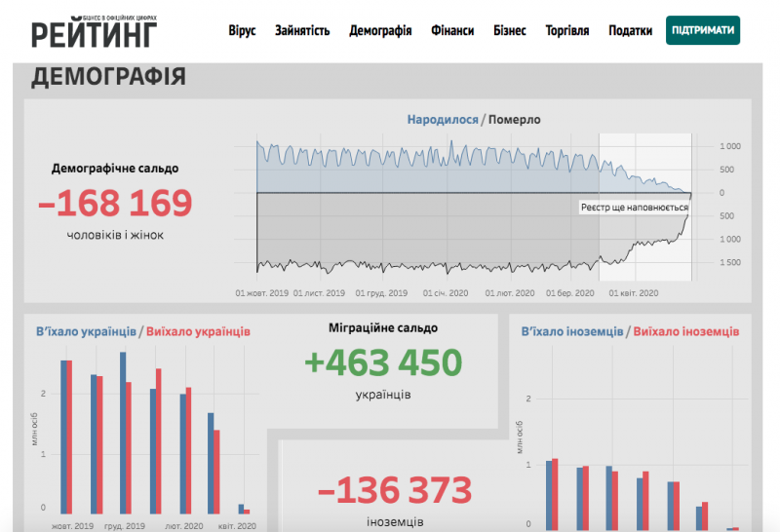Click the −168 169 demographic balance figure
Screen dimensions: 780x532
tap(115, 204)
